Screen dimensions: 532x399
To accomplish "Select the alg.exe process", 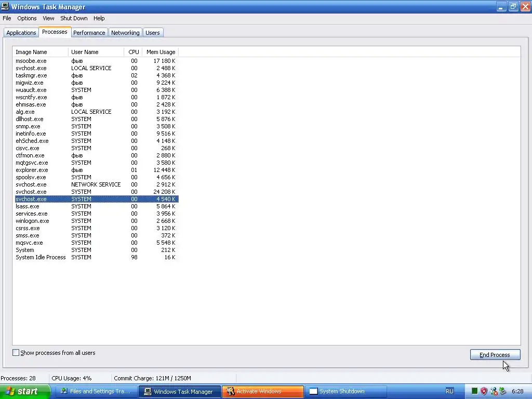I will click(x=96, y=112).
